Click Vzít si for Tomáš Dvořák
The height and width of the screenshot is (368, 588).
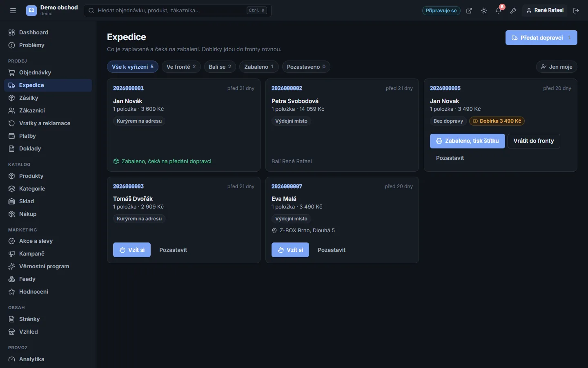[x=132, y=250]
